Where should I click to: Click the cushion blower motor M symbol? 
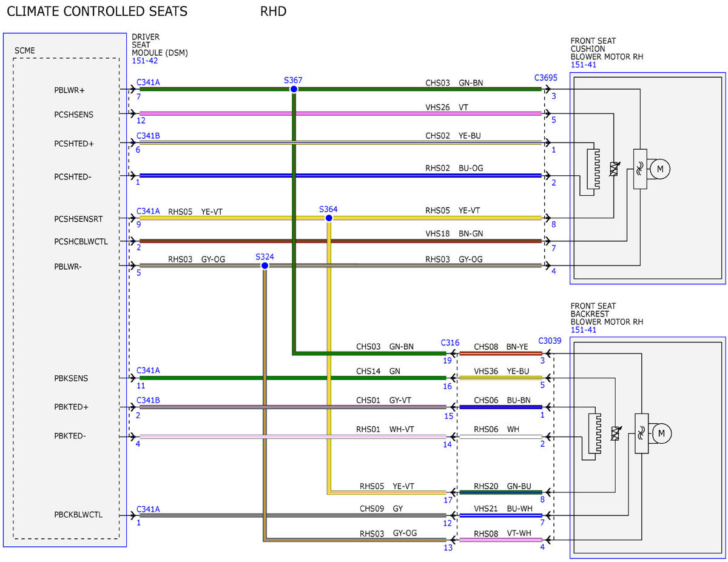click(x=660, y=169)
